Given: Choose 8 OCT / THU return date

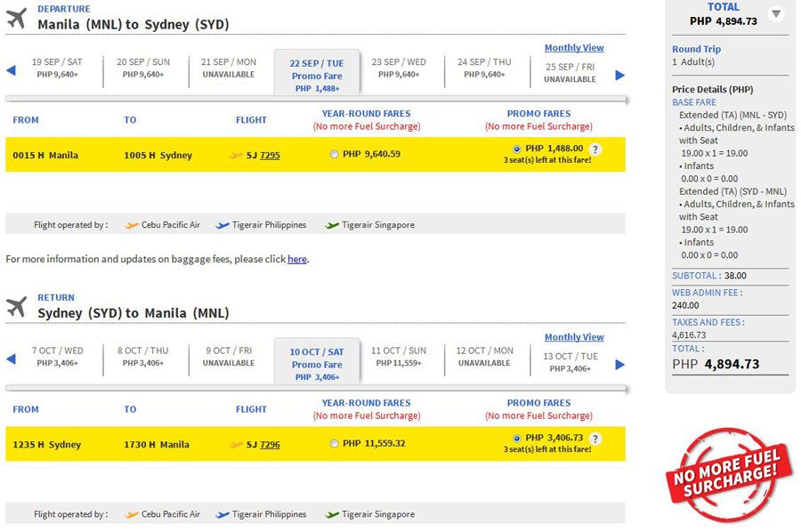Looking at the screenshot, I should tap(143, 357).
